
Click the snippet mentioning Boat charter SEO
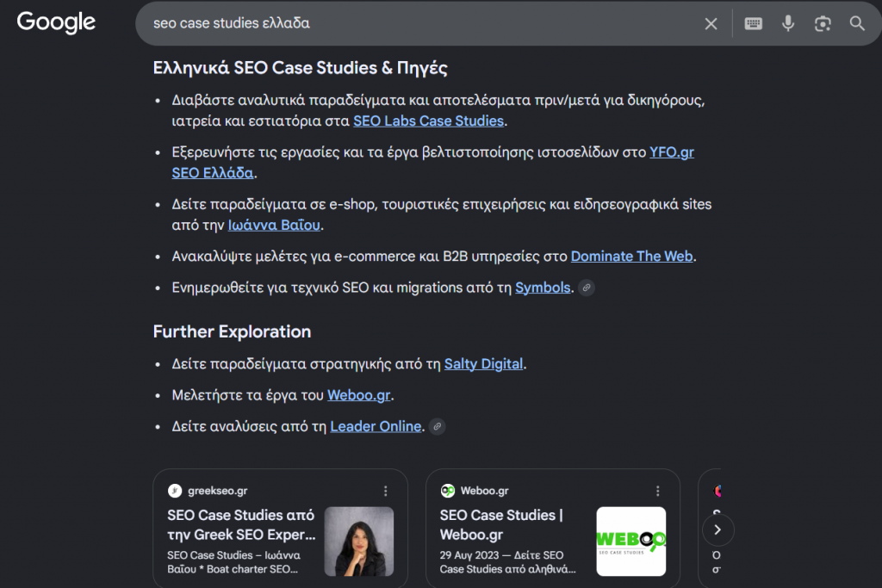(x=233, y=562)
